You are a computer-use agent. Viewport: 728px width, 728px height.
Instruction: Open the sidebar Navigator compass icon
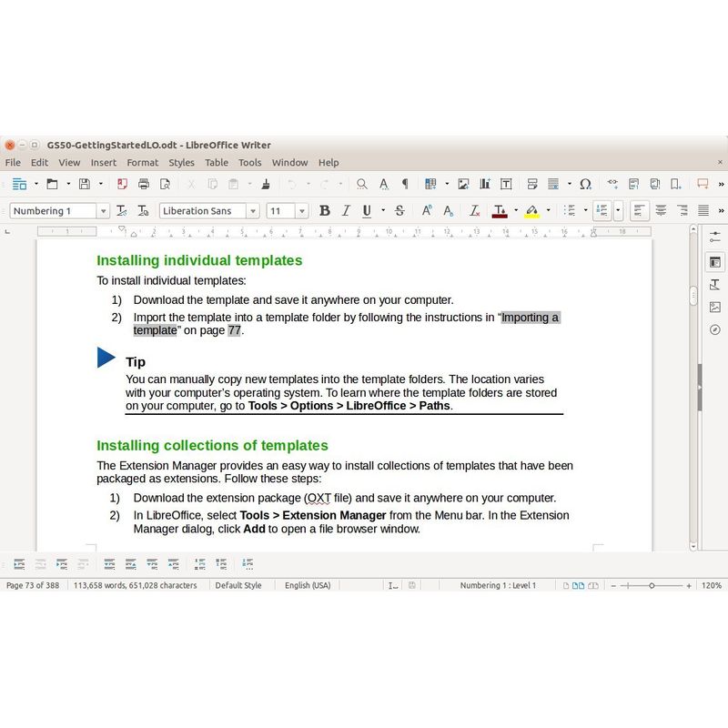click(715, 329)
